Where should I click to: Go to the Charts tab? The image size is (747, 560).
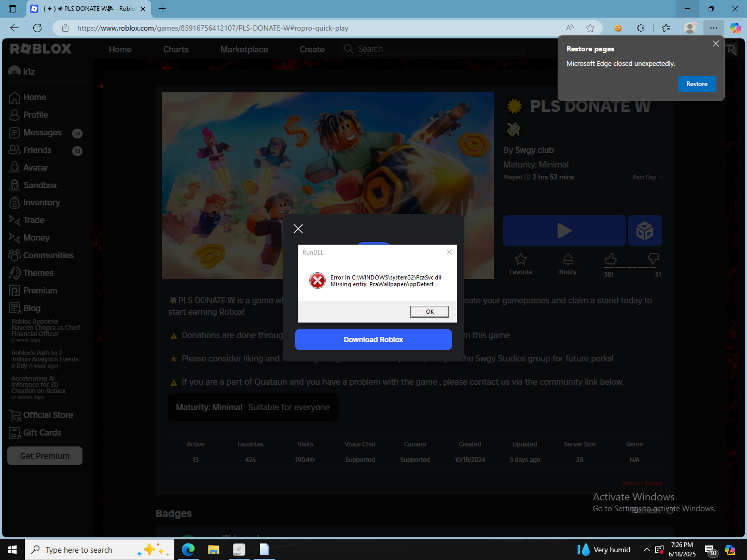pos(176,49)
